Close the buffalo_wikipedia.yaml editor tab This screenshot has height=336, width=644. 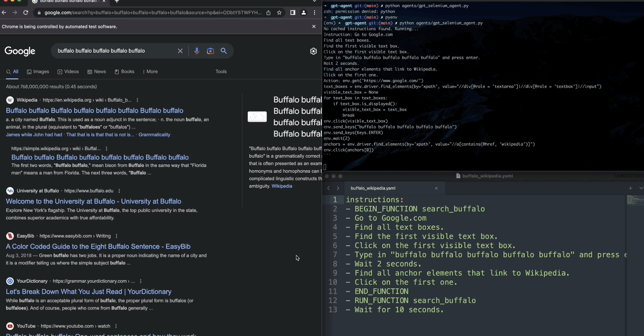(436, 188)
